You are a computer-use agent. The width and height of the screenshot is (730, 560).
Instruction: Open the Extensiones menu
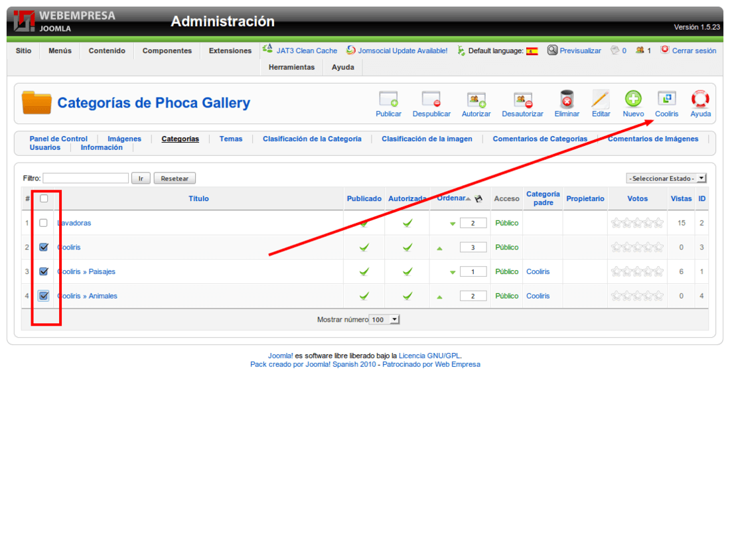[230, 50]
